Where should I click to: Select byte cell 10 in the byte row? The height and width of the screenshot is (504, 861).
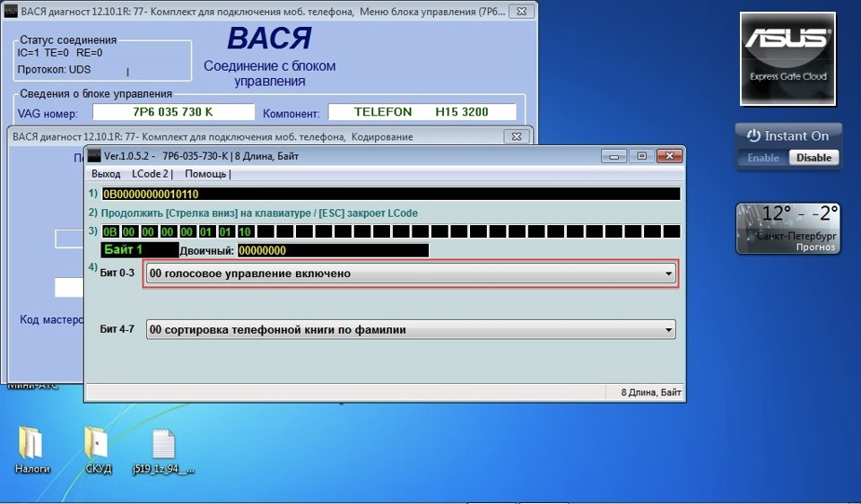click(245, 231)
